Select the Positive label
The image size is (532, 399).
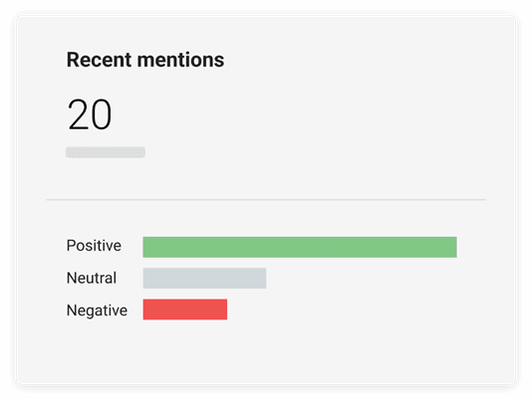coord(94,246)
